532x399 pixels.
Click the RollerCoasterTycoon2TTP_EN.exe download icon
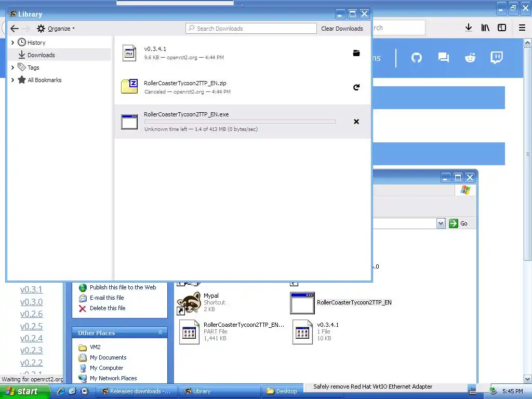coord(129,122)
